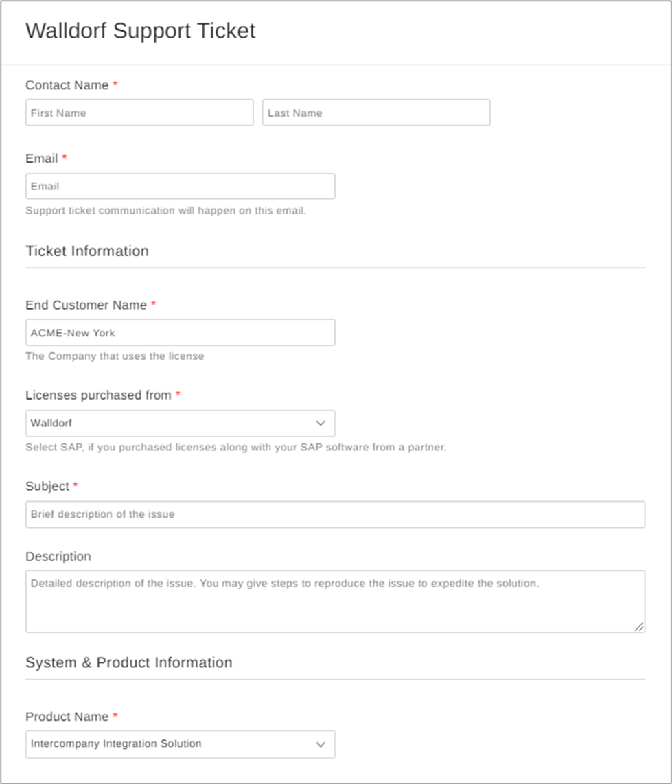Click the System & Product Information heading
Screen dimensions: 672x784
click(129, 662)
